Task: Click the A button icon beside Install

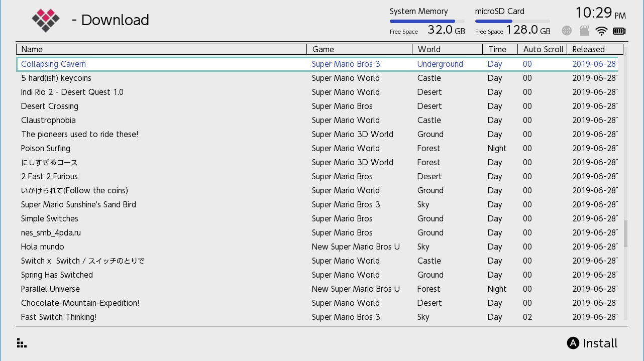Action: point(573,343)
